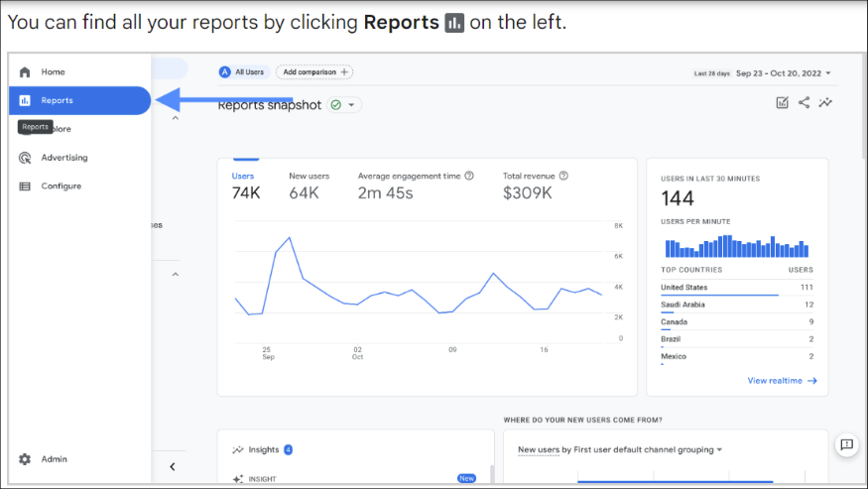868x489 pixels.
Task: Open the Insights sparkline icon at top right
Action: point(825,102)
